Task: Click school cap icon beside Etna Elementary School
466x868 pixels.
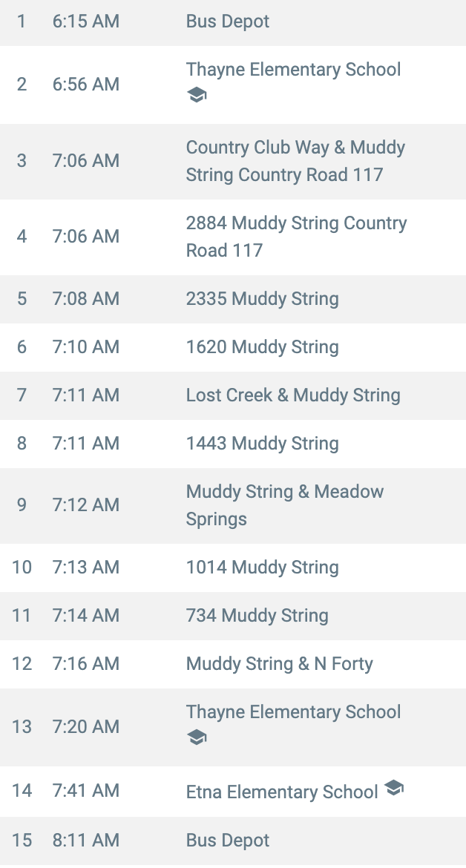Action: click(393, 787)
